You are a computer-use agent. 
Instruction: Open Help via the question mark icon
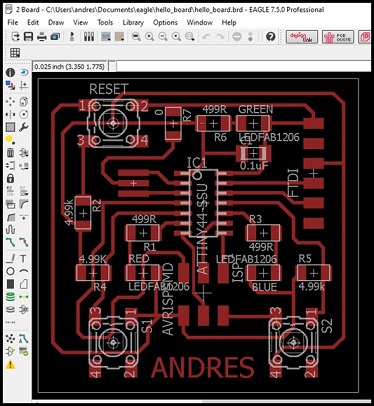[x=271, y=36]
